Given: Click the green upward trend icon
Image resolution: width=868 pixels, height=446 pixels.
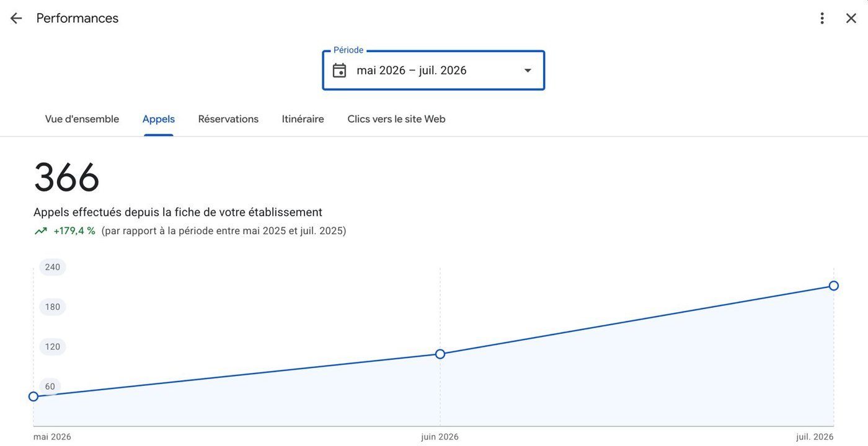Looking at the screenshot, I should point(41,231).
